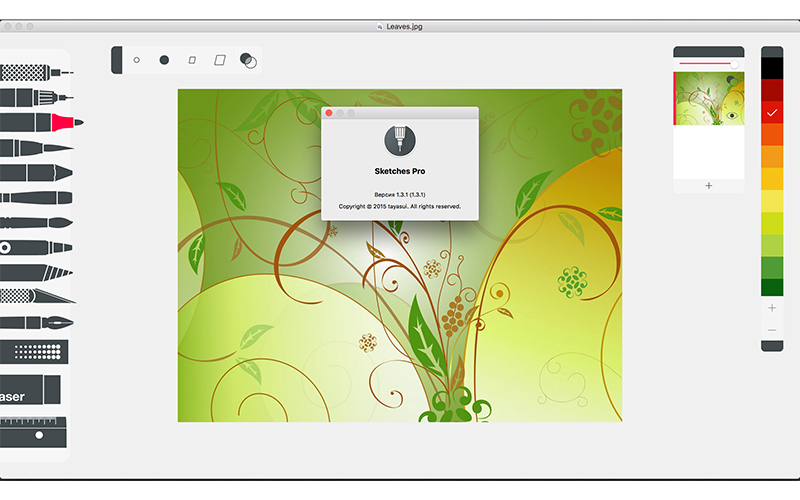Select the oil pastel crayon tool
800x500 pixels.
pyautogui.click(x=36, y=197)
